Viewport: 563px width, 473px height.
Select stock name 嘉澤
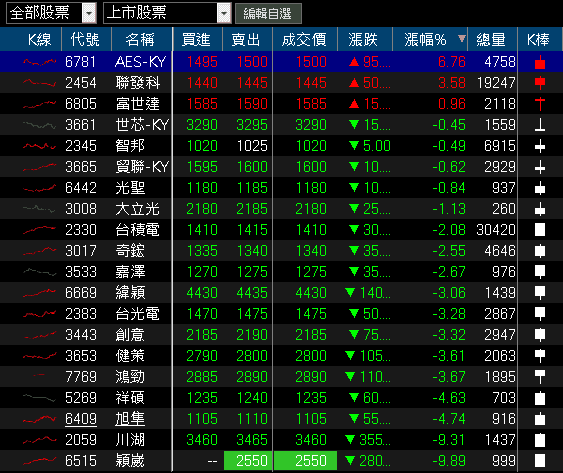coord(130,272)
